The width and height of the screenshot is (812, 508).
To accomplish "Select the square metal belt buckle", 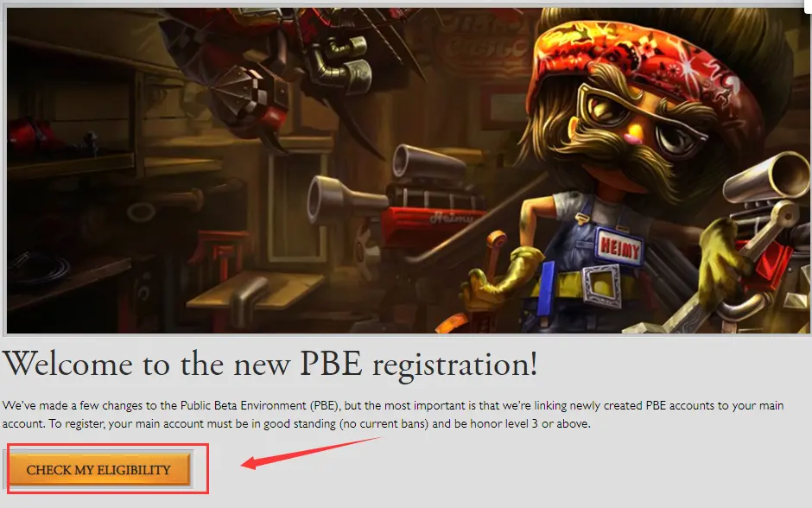I will click(603, 285).
